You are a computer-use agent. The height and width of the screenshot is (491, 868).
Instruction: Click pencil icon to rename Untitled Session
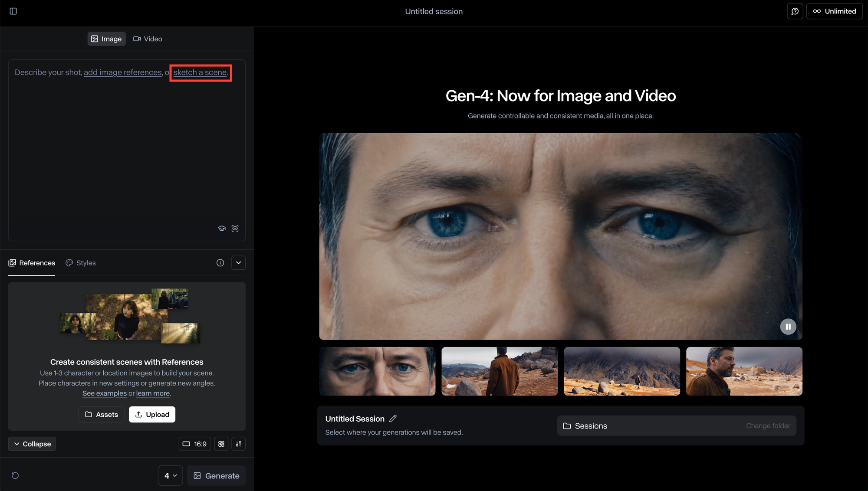coord(393,419)
